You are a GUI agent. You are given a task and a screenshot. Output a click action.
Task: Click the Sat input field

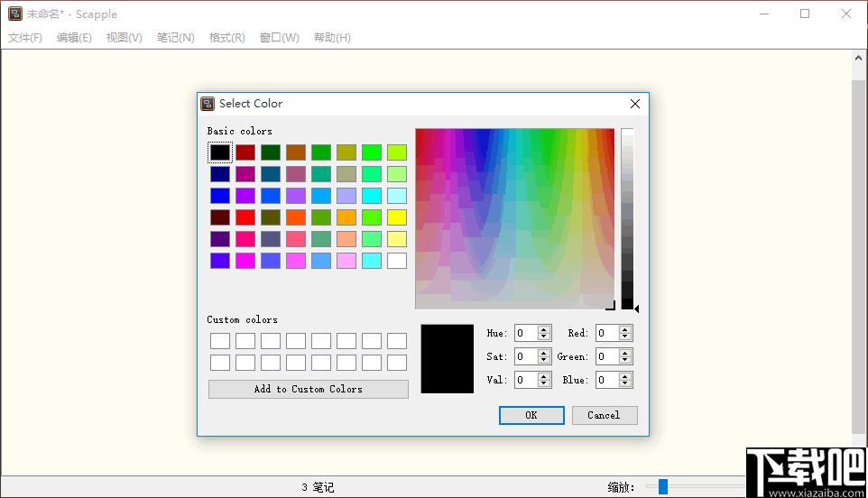click(x=526, y=356)
